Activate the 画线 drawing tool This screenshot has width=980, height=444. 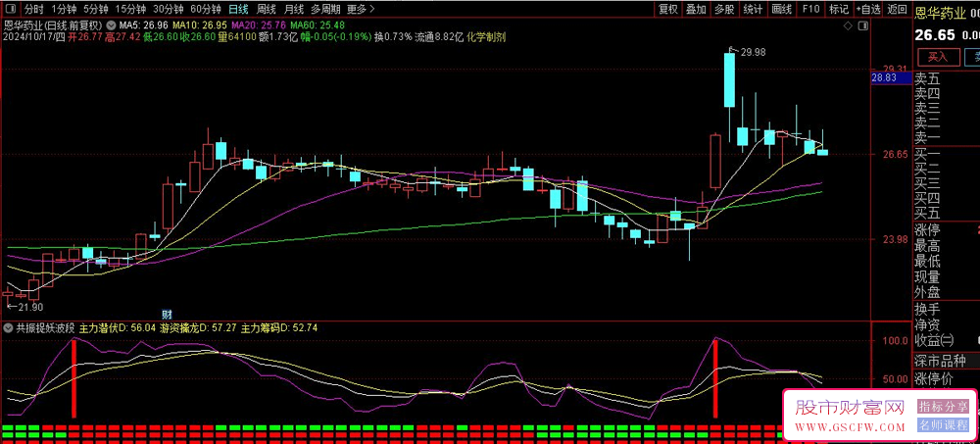(x=782, y=9)
